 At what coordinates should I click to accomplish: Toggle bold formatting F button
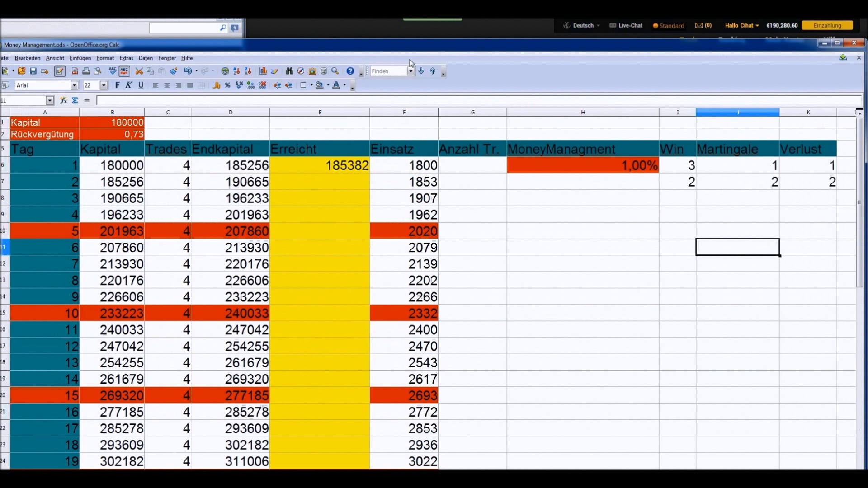(118, 85)
